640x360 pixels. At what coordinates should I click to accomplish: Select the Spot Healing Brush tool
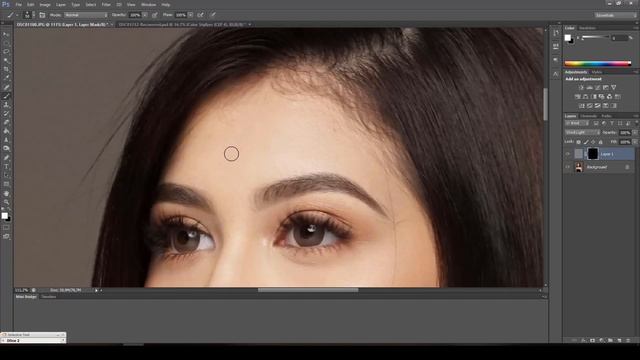coord(6,87)
